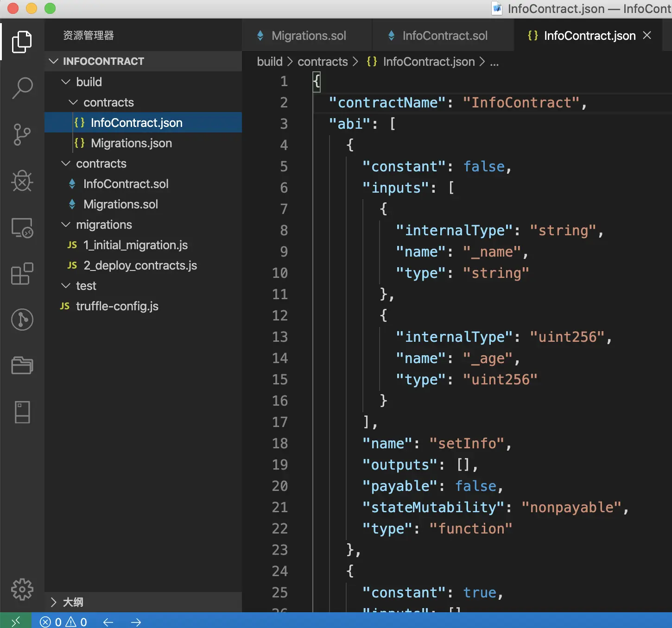
Task: Open the Source Control view icon
Action: (22, 134)
